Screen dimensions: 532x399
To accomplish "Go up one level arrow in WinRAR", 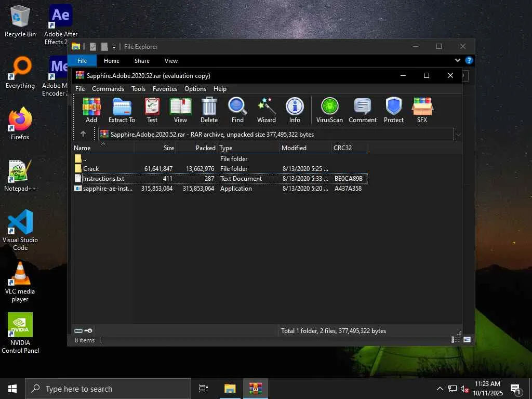I will [83, 134].
